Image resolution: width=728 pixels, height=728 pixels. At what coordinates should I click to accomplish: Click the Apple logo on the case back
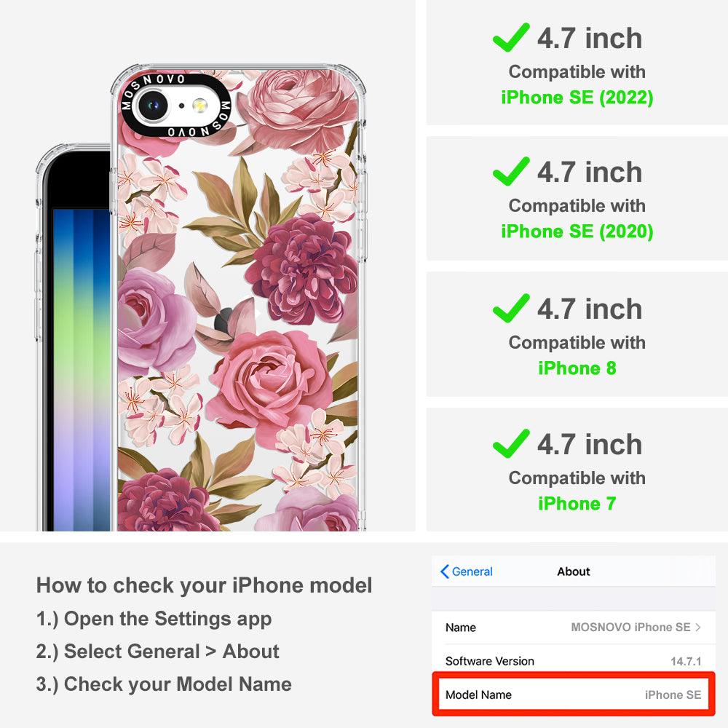[223, 321]
